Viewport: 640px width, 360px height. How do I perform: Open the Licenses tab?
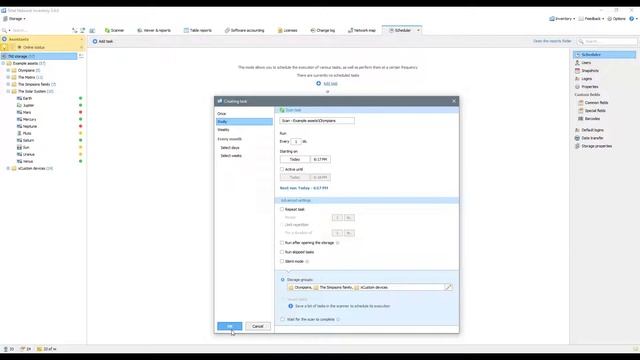tap(287, 30)
